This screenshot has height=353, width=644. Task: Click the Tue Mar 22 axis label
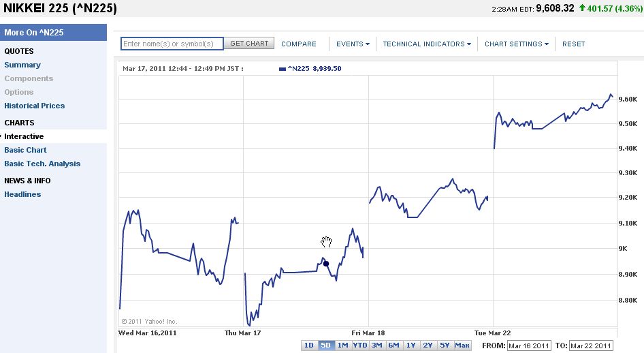point(492,333)
